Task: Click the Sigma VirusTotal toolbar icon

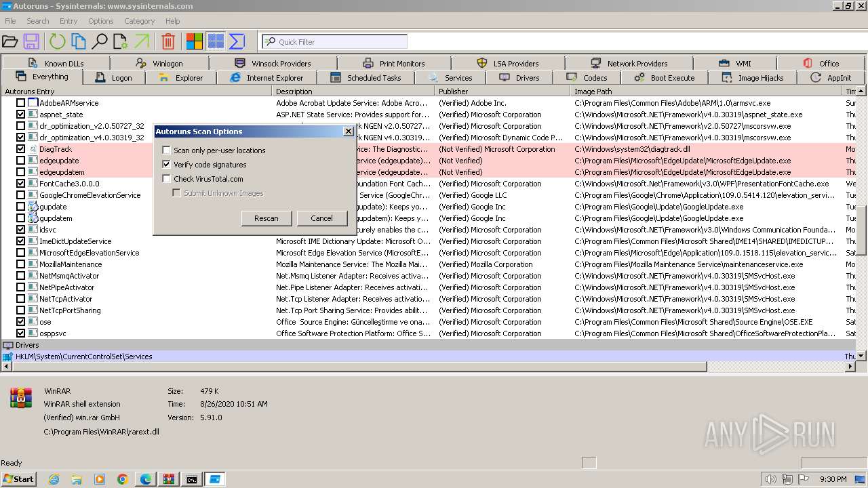Action: 237,42
